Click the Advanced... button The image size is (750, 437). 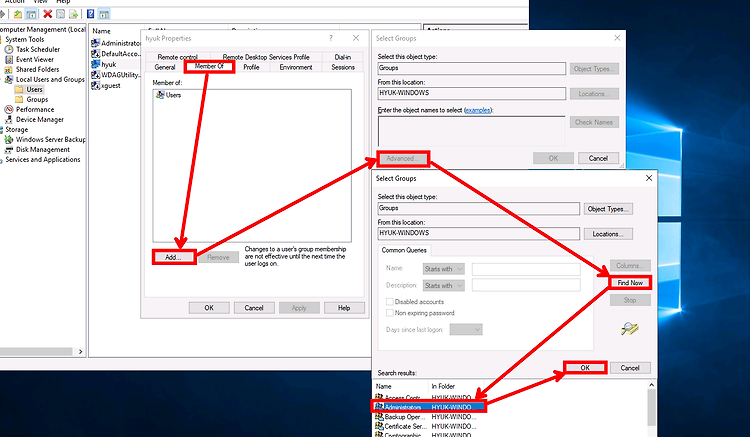[403, 158]
